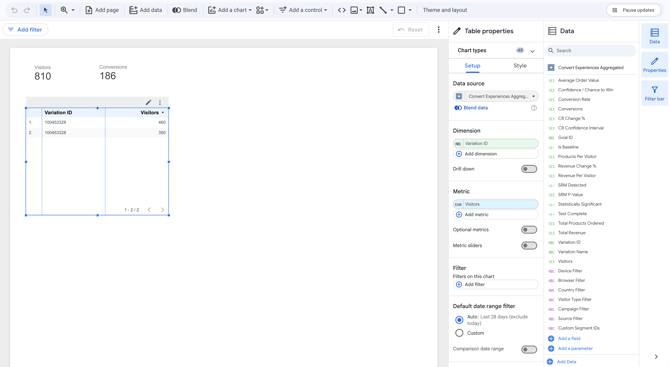Click the Variation ID column header
Screen dimensions: 670x367
coord(58,112)
